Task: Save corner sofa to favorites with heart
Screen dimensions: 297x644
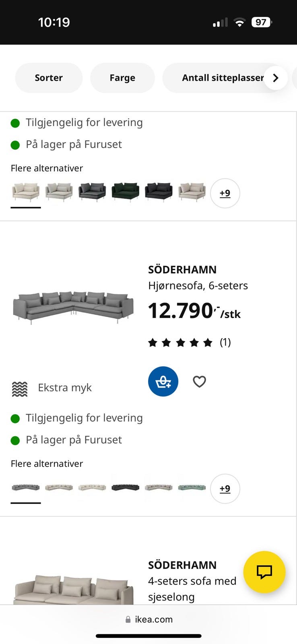Action: coord(199,381)
